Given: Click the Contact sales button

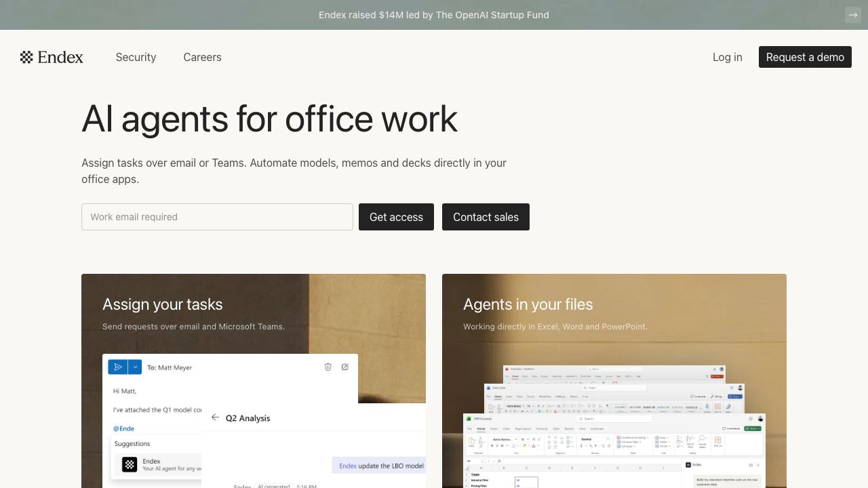Looking at the screenshot, I should (x=486, y=217).
